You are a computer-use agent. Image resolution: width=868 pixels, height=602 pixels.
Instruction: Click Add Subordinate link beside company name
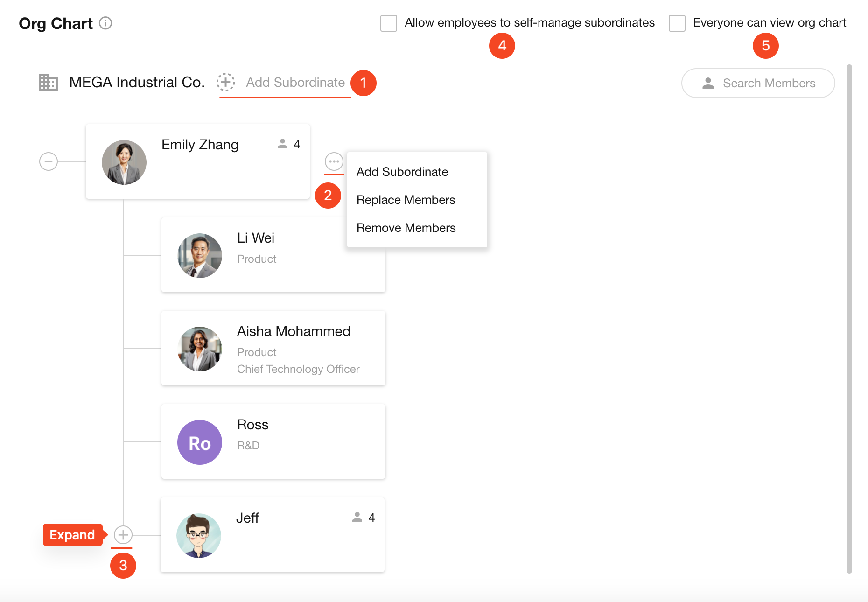click(x=295, y=82)
